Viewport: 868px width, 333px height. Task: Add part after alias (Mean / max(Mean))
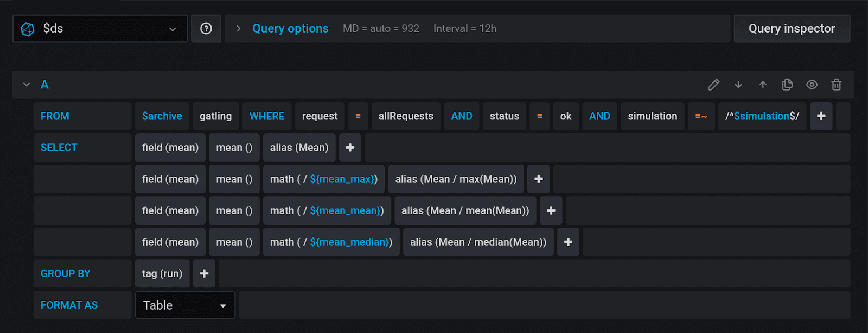pyautogui.click(x=539, y=179)
